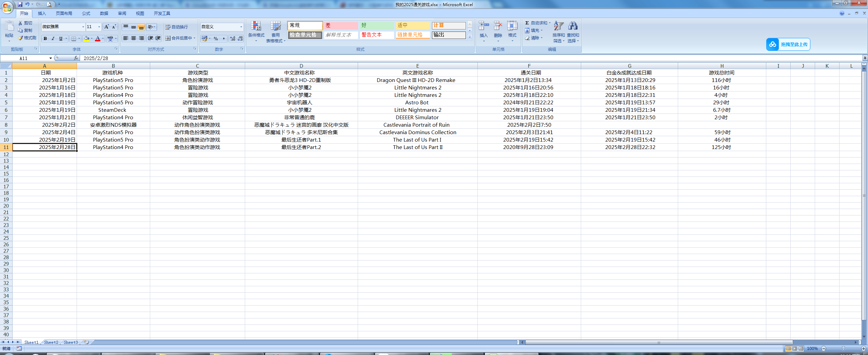Set middle vertical alignment
Screen dimensions: 868x355
point(134,27)
